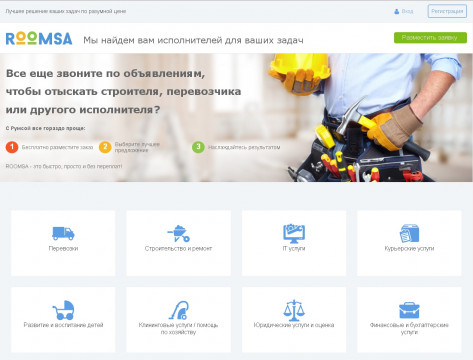Click the vacuum cleaner icon
The height and width of the screenshot is (360, 473).
click(x=179, y=310)
